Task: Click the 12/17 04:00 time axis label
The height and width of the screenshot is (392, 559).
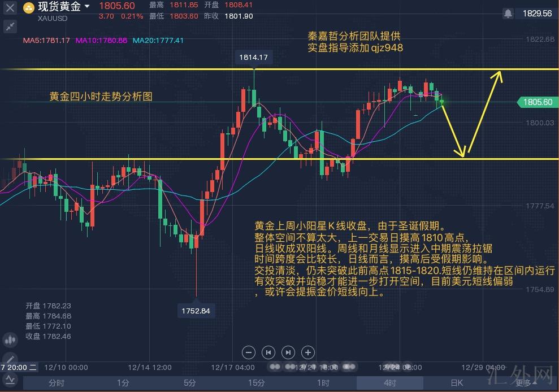Action: [x=233, y=367]
